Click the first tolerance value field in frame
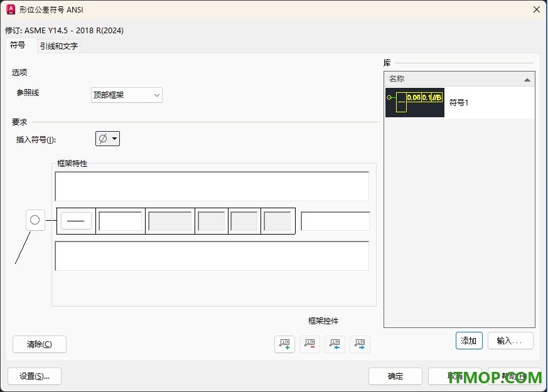 pyautogui.click(x=121, y=221)
